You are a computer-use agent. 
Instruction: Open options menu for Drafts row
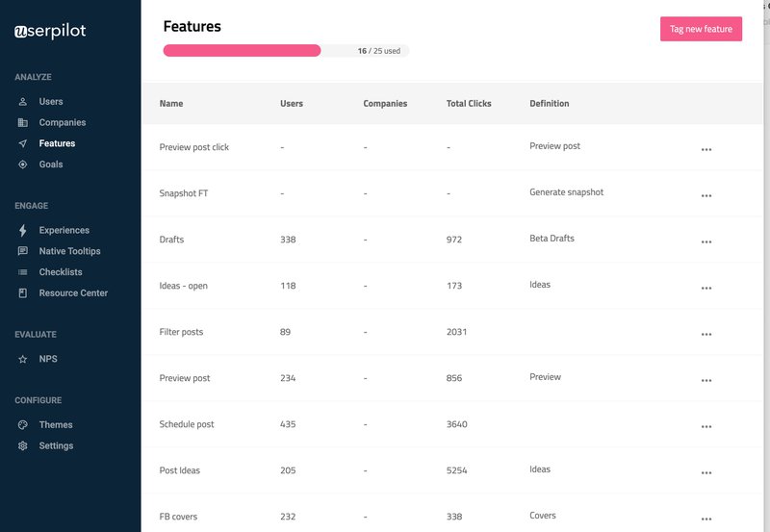706,242
